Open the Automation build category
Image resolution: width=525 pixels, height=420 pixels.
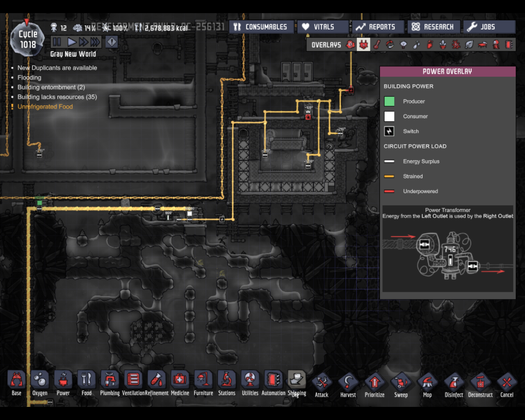pyautogui.click(x=273, y=383)
